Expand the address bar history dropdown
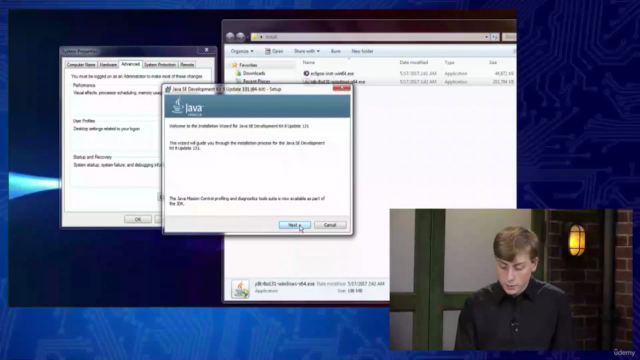This screenshot has height=360, width=640. (x=486, y=37)
